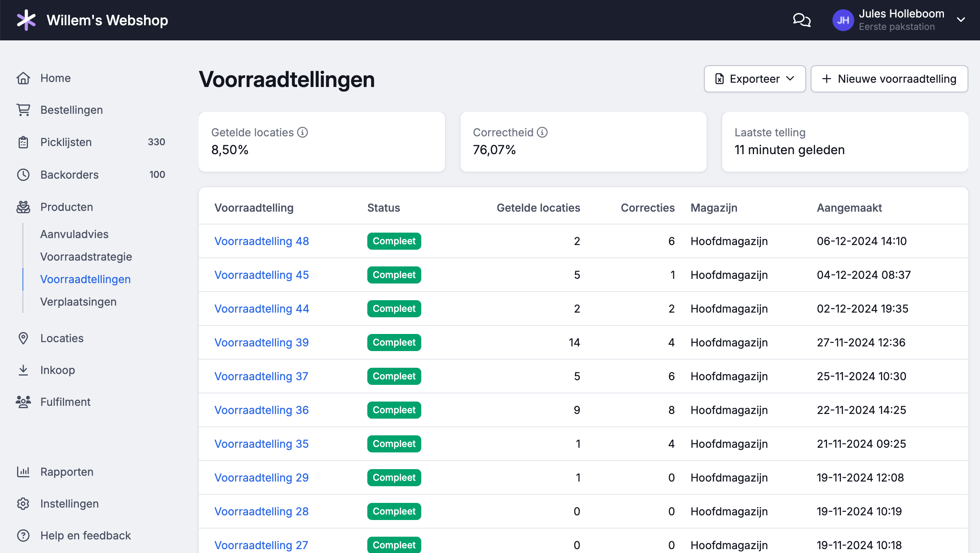Show info for Getelde locaties metric
Screen dimensions: 980x553
click(x=302, y=132)
